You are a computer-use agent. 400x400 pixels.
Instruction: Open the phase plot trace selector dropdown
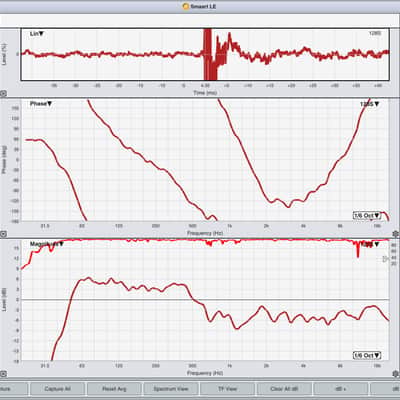(x=370, y=104)
